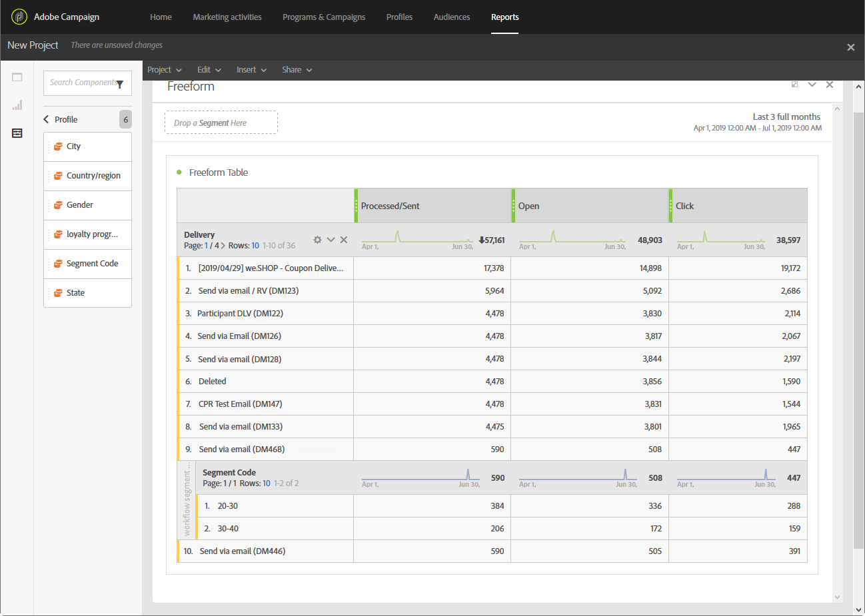
Task: Open the Visualizations section in left rail
Action: coord(17,105)
